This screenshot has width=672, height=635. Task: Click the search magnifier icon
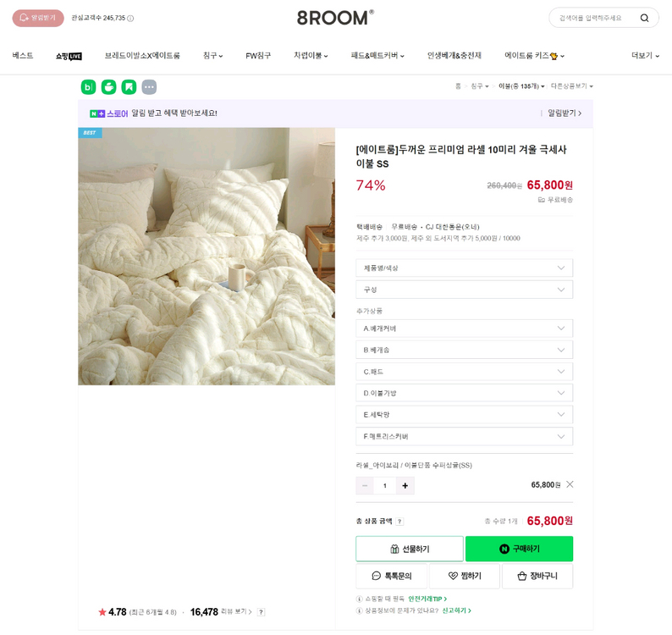[644, 18]
